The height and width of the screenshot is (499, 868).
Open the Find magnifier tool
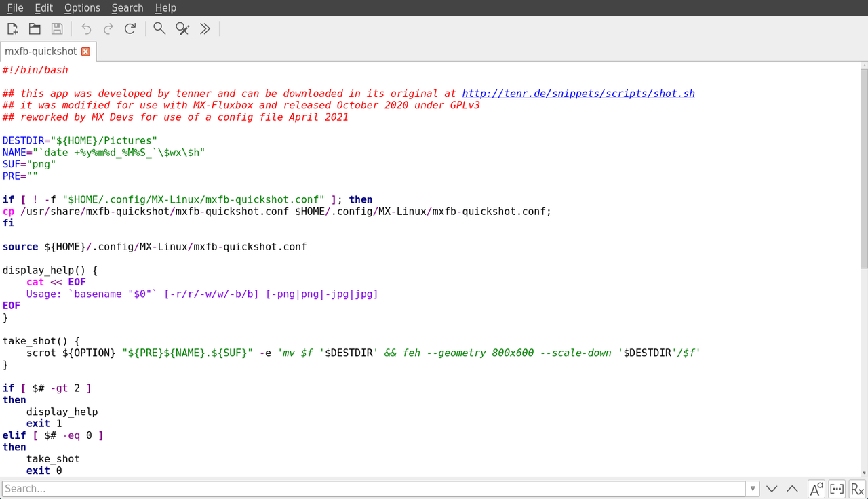tap(159, 28)
